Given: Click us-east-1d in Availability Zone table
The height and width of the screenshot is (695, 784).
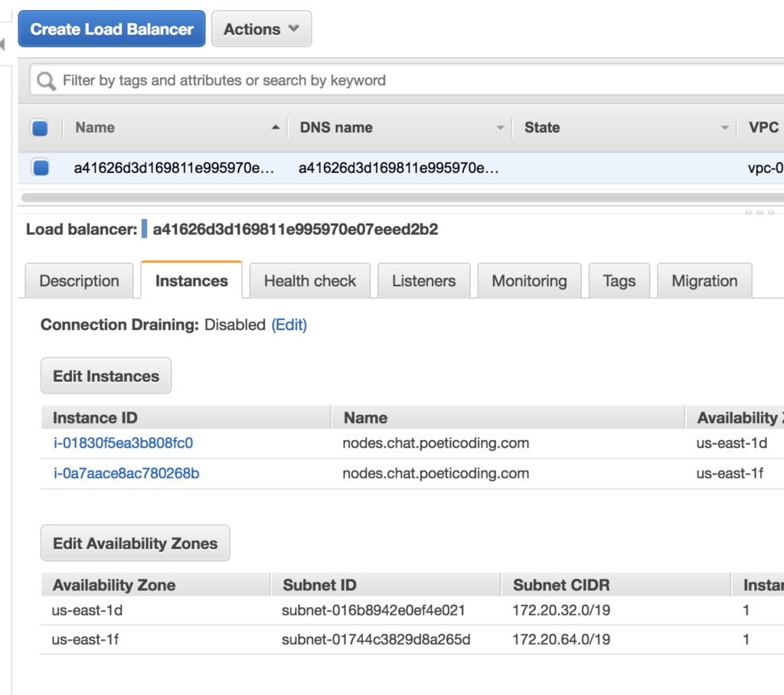Looking at the screenshot, I should click(x=87, y=611).
